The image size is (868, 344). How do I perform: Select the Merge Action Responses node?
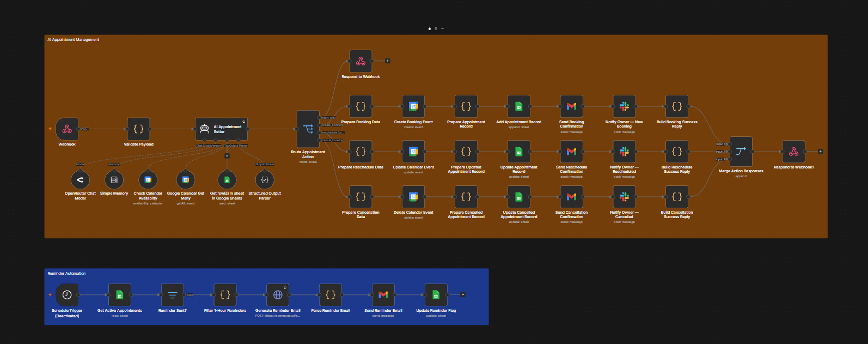741,152
